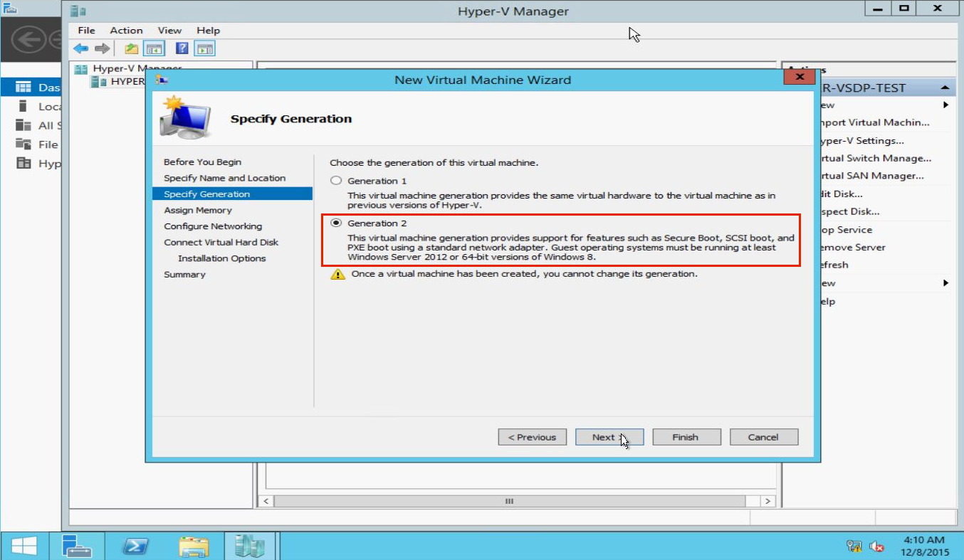
Task: Click the Hyper-V Manager title bar icon
Action: (78, 11)
